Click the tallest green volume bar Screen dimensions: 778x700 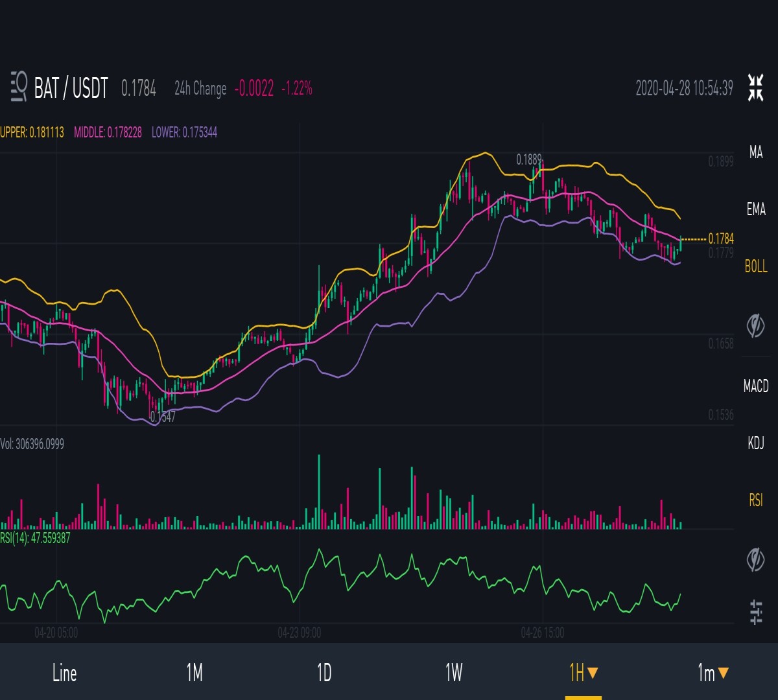click(319, 492)
